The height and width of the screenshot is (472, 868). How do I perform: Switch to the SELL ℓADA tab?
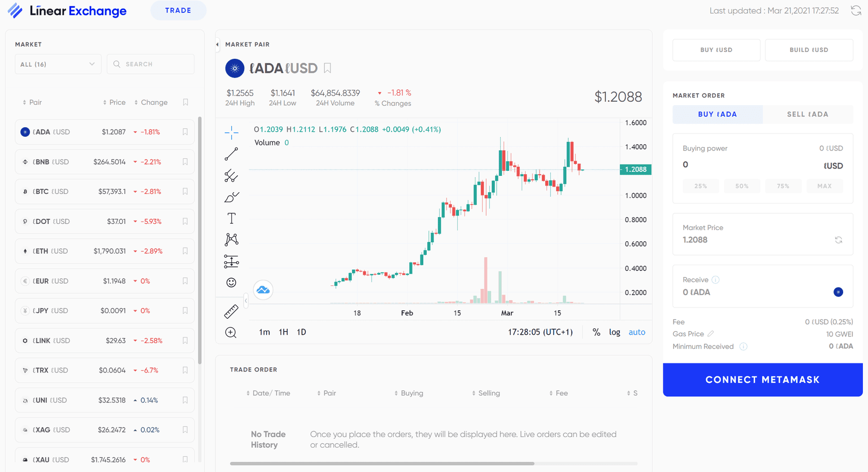[x=808, y=114]
